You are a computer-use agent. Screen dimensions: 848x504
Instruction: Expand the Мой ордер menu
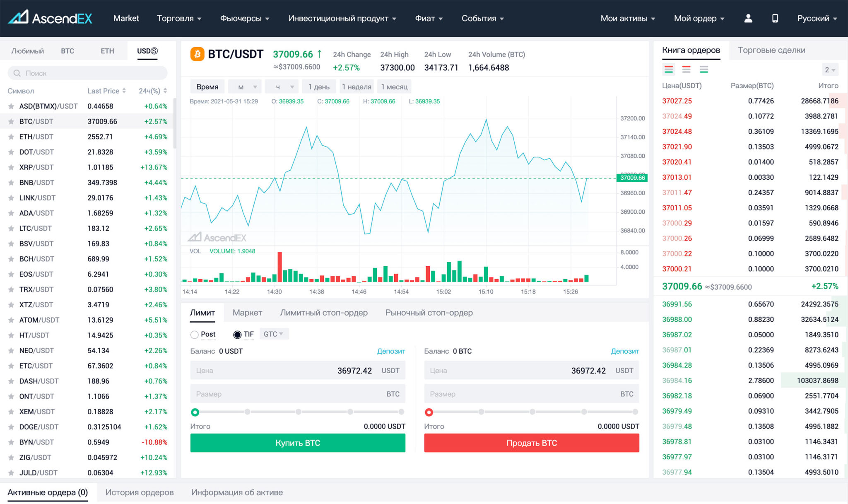coord(699,18)
